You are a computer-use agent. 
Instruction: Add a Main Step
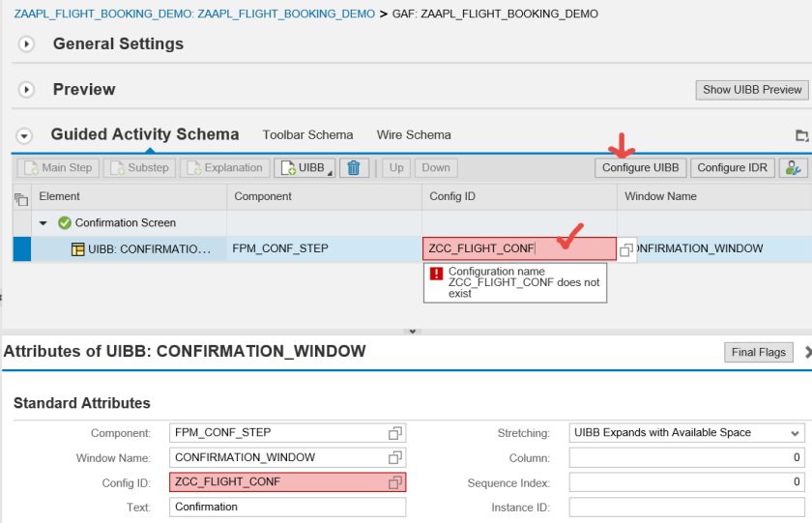[x=58, y=168]
